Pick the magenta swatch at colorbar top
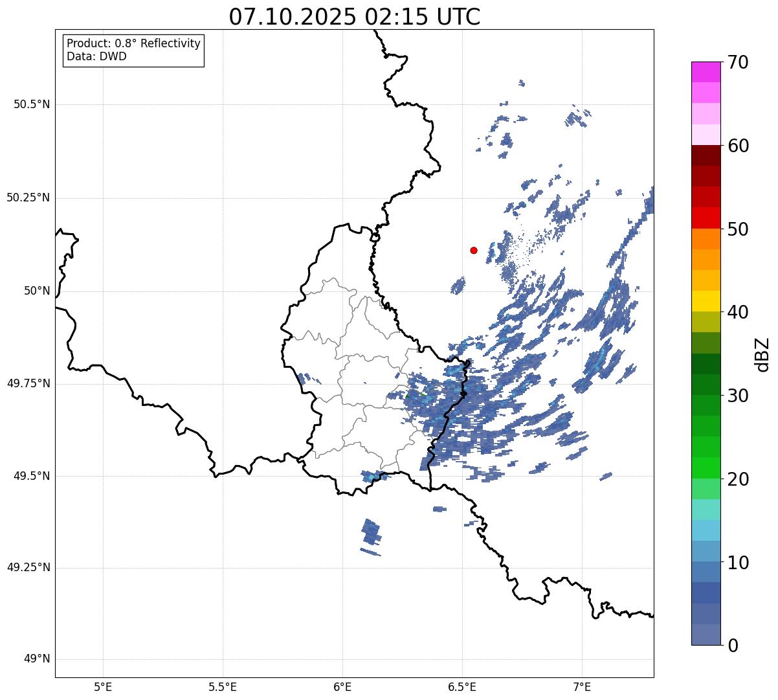Viewport: 778px width, 700px height. tap(706, 72)
